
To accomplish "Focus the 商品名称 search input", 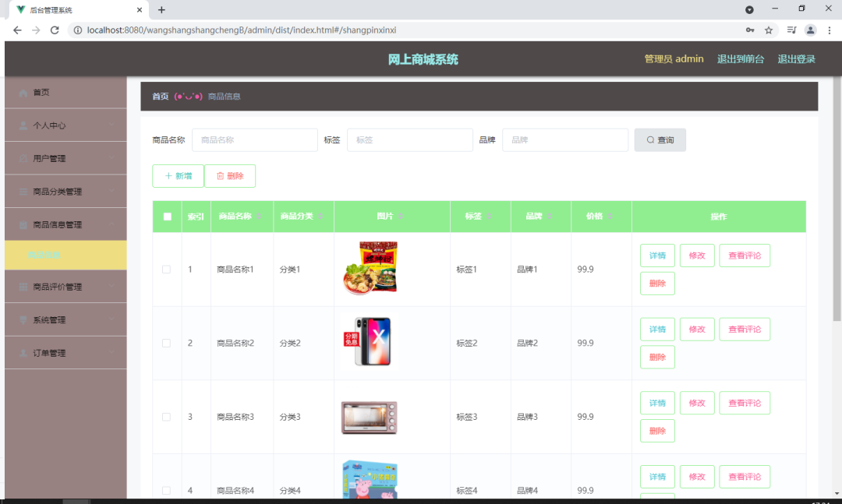I will click(254, 140).
